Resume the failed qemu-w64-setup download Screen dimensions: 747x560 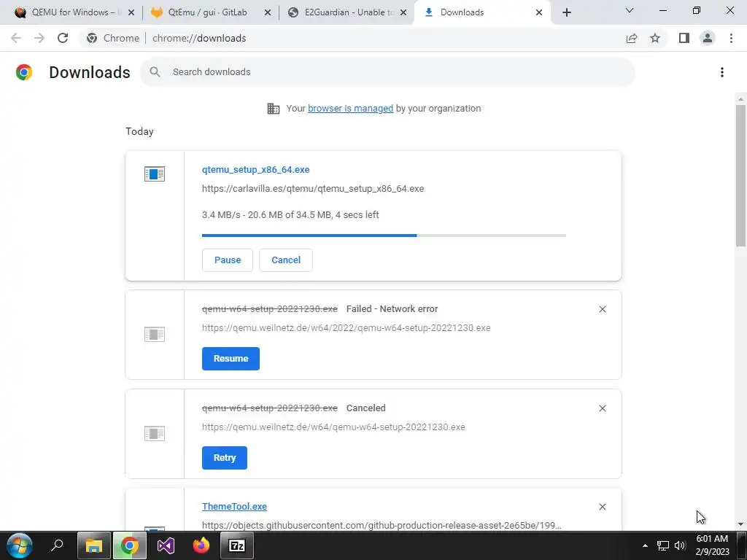tap(231, 359)
